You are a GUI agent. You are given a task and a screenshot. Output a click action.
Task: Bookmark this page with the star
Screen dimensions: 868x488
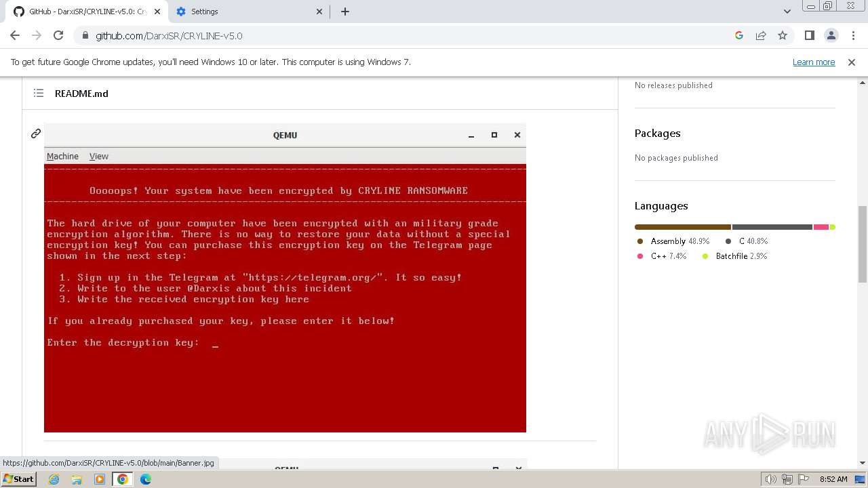click(x=783, y=35)
